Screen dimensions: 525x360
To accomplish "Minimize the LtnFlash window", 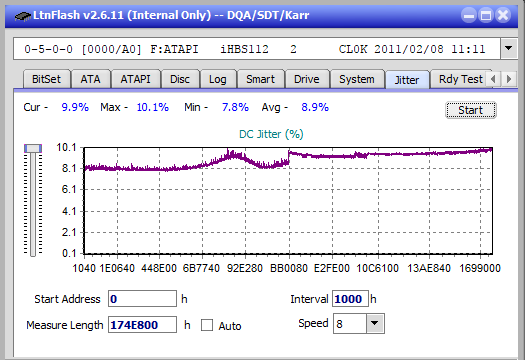I will 469,15.
